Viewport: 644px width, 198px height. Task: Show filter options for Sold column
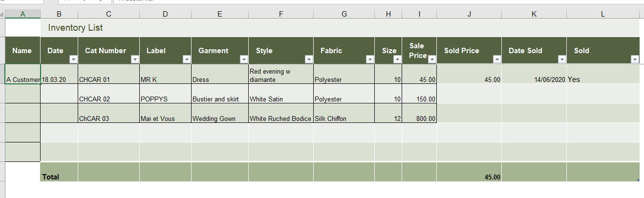click(635, 59)
